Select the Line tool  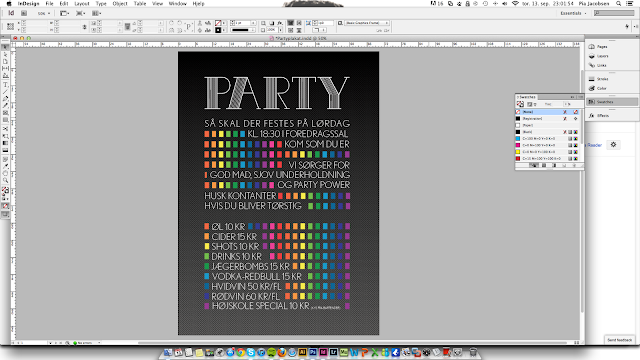[5, 92]
